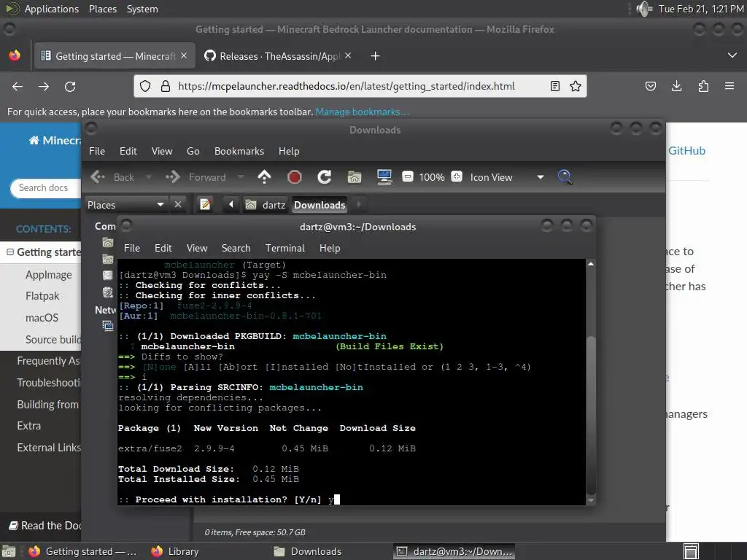Open a new Firefox tab with plus
This screenshot has height=560, width=747.
click(x=376, y=56)
